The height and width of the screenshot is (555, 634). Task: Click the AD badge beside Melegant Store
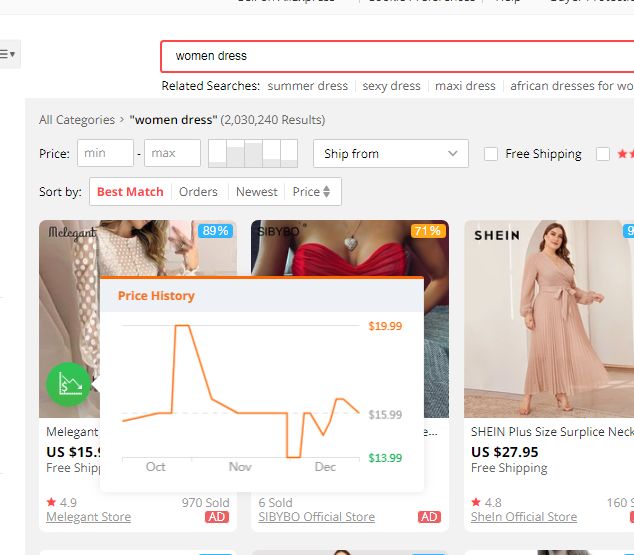[217, 517]
